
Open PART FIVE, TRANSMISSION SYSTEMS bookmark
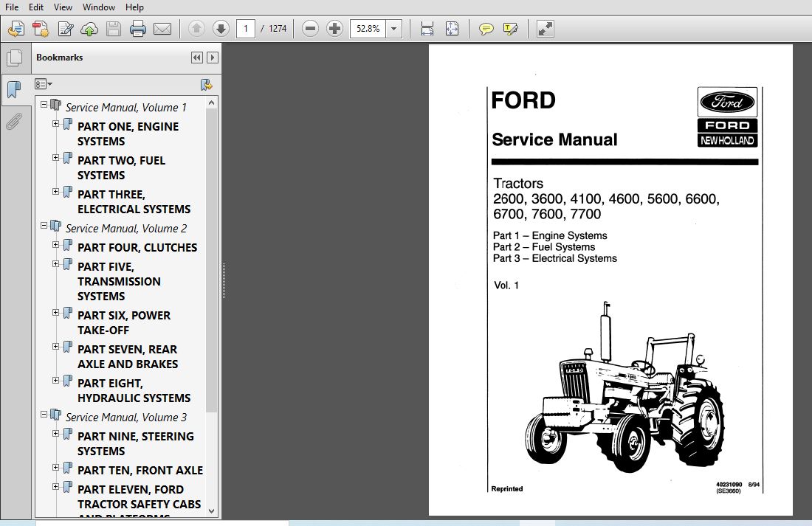[119, 281]
